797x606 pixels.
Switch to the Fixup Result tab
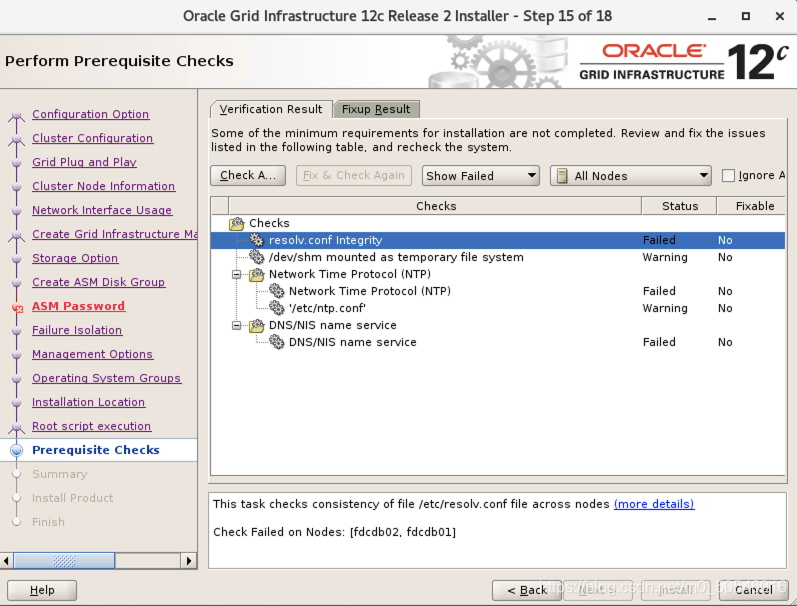click(x=376, y=109)
